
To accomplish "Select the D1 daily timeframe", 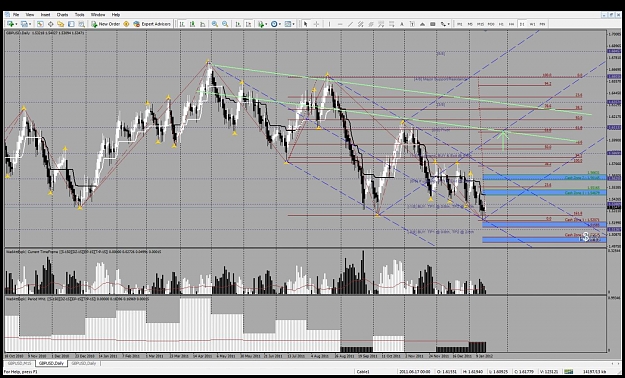I will tap(522, 24).
